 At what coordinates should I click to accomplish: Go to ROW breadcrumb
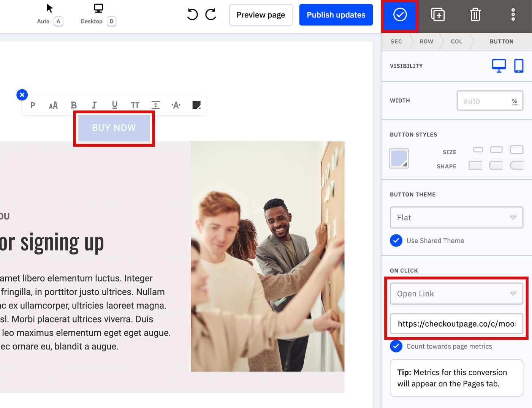[x=426, y=41]
